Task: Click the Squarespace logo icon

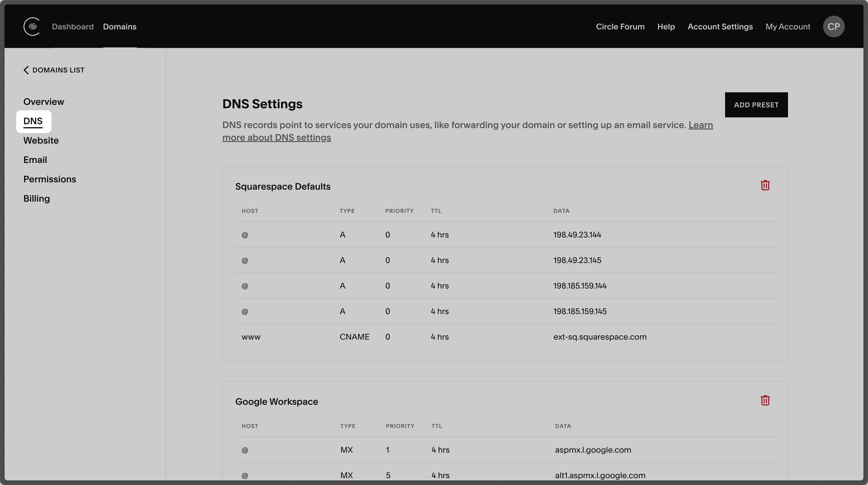Action: [32, 27]
